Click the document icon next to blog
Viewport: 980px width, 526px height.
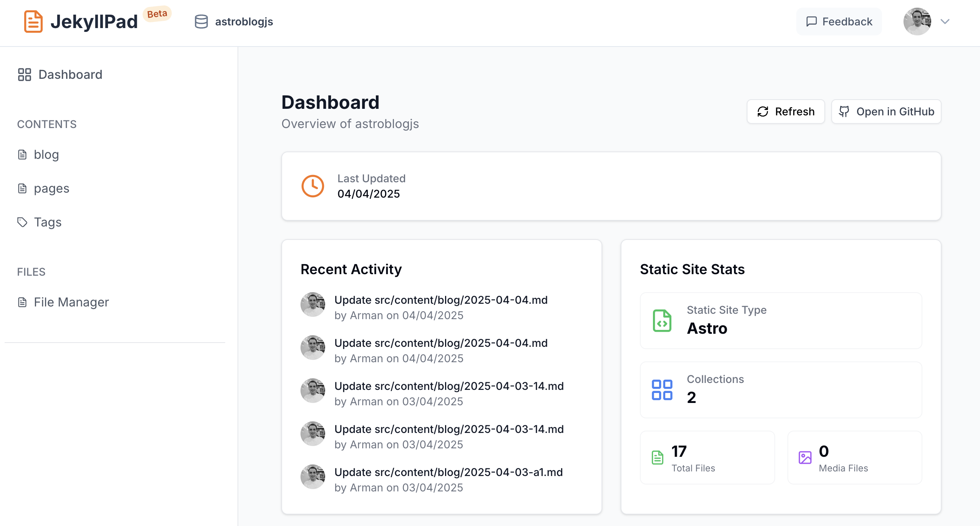point(22,154)
